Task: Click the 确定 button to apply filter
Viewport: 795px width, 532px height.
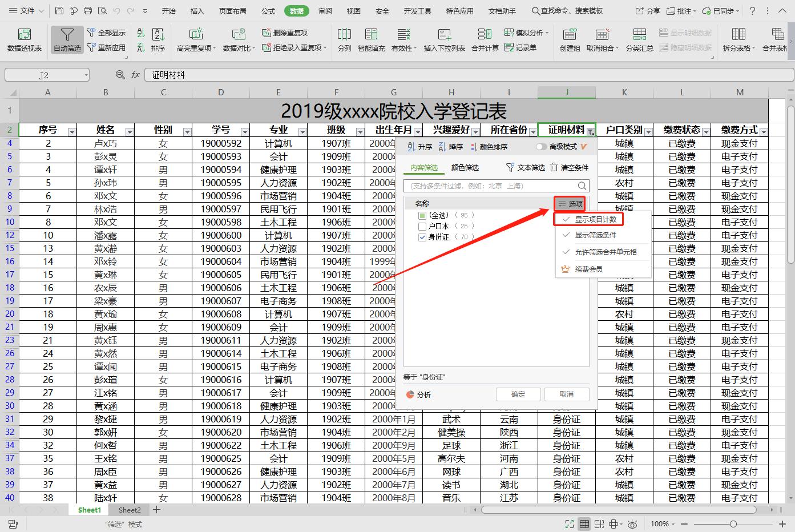Action: point(518,394)
